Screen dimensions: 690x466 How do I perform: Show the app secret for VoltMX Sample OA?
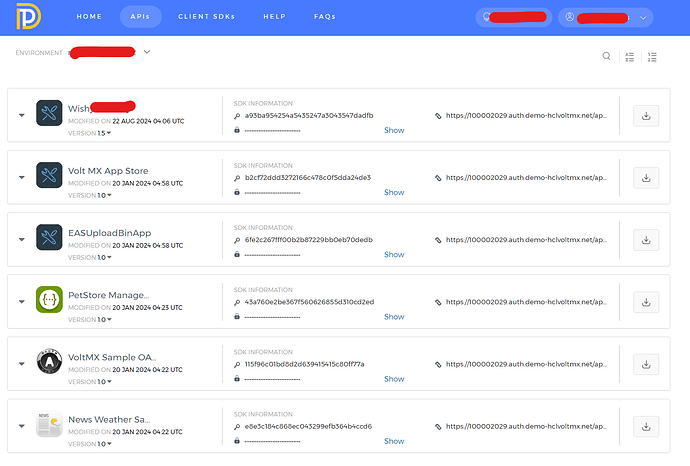(x=394, y=379)
